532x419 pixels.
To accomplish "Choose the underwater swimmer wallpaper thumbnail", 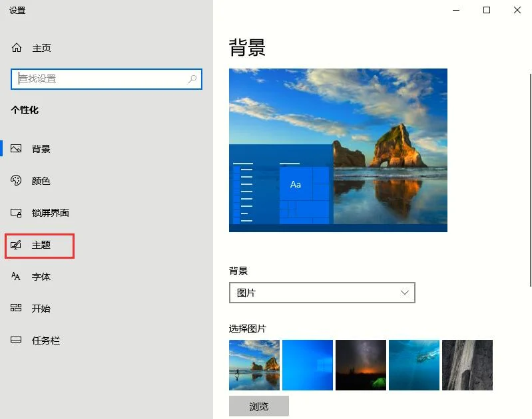I will point(414,365).
